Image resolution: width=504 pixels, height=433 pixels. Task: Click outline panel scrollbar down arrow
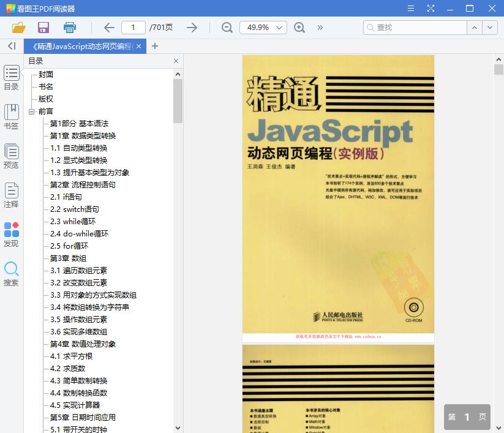pos(178,428)
